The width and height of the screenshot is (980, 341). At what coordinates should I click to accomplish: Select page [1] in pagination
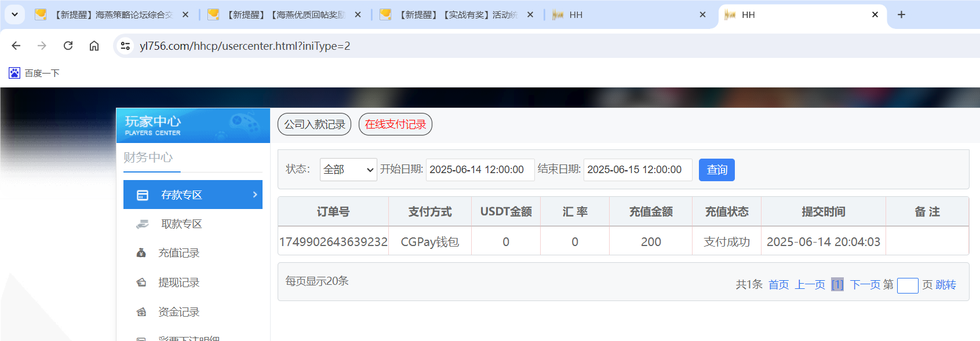(837, 284)
